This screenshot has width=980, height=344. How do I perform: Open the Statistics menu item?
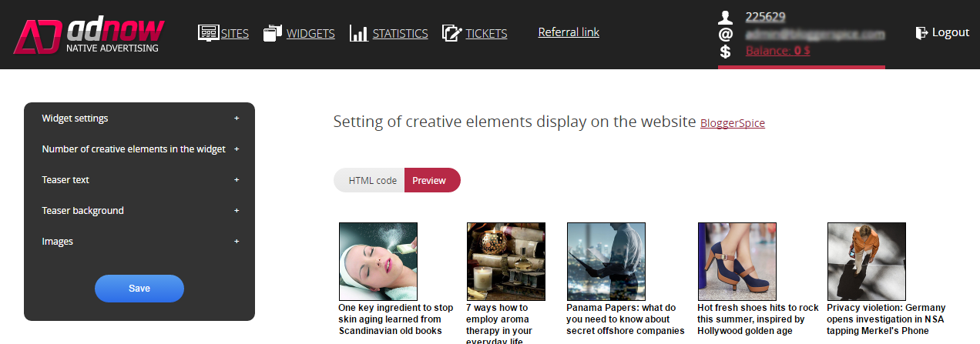pos(400,33)
